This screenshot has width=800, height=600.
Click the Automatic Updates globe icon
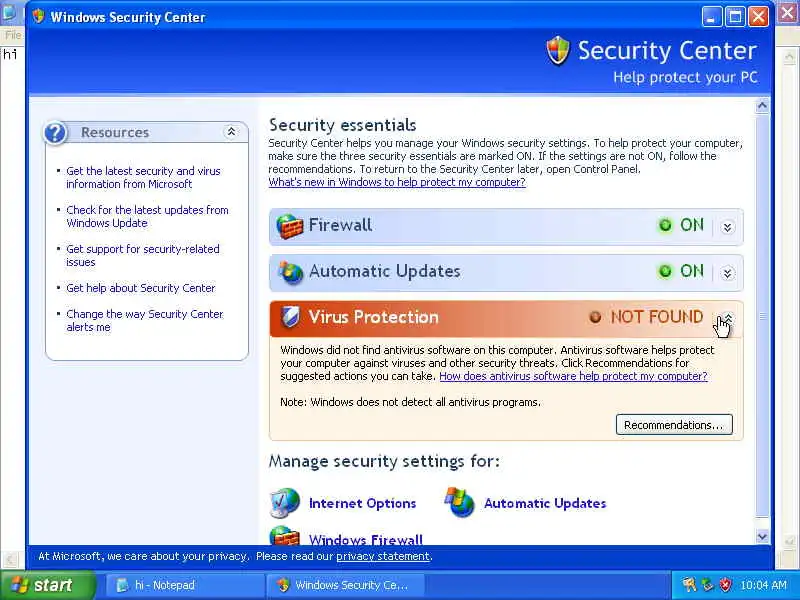pos(290,272)
